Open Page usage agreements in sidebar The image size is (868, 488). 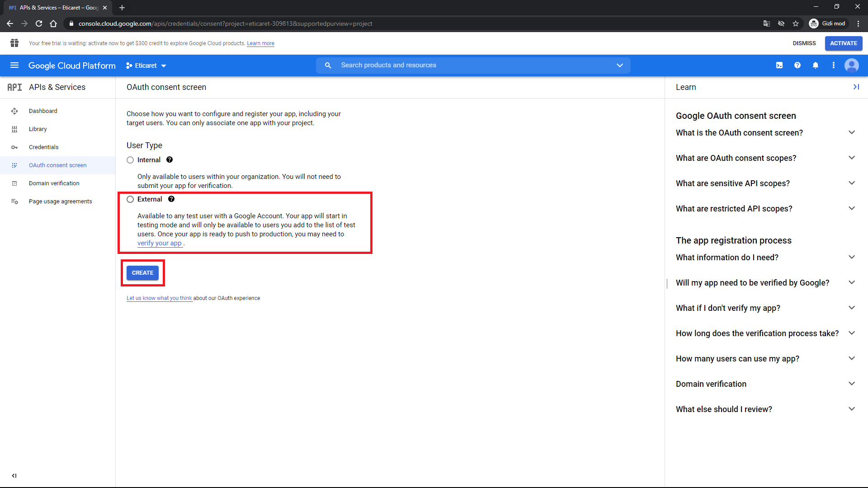click(x=57, y=202)
